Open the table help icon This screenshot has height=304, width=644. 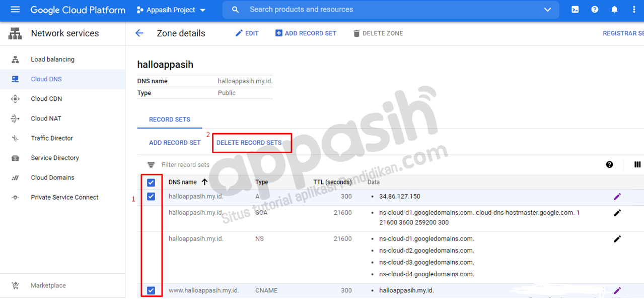(610, 164)
